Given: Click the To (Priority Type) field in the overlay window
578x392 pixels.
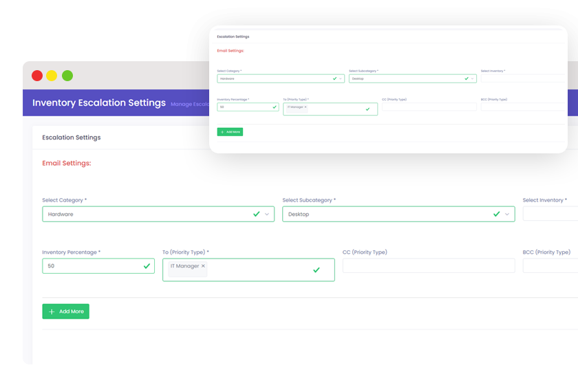Looking at the screenshot, I should 330,109.
